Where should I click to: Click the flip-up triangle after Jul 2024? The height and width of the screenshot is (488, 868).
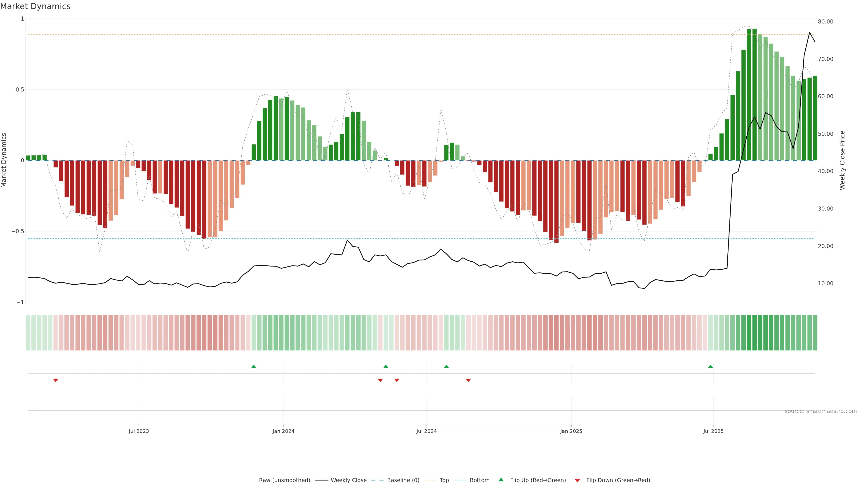point(446,366)
